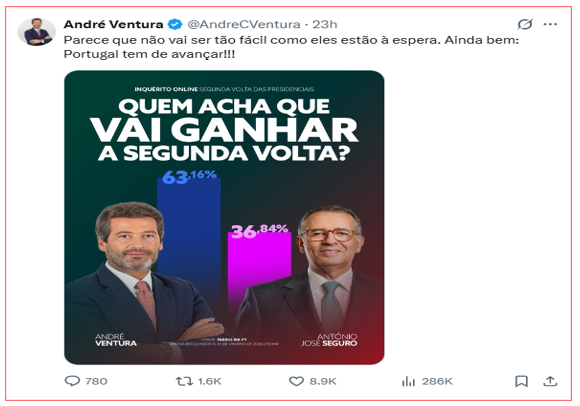This screenshot has width=580, height=406.
Task: Click the blue verified badge
Action: click(x=175, y=24)
